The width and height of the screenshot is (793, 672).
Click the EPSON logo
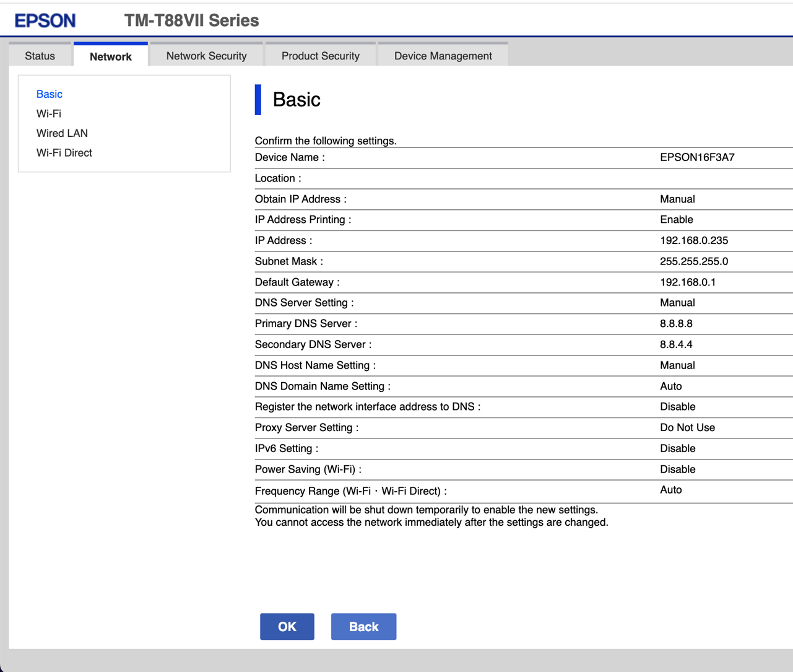(44, 20)
